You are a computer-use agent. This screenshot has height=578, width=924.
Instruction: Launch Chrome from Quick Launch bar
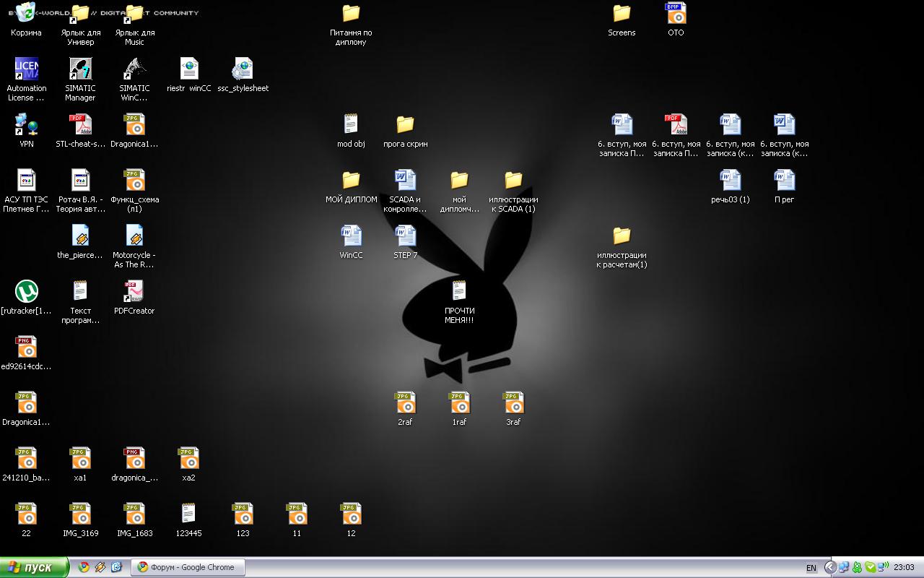point(84,567)
